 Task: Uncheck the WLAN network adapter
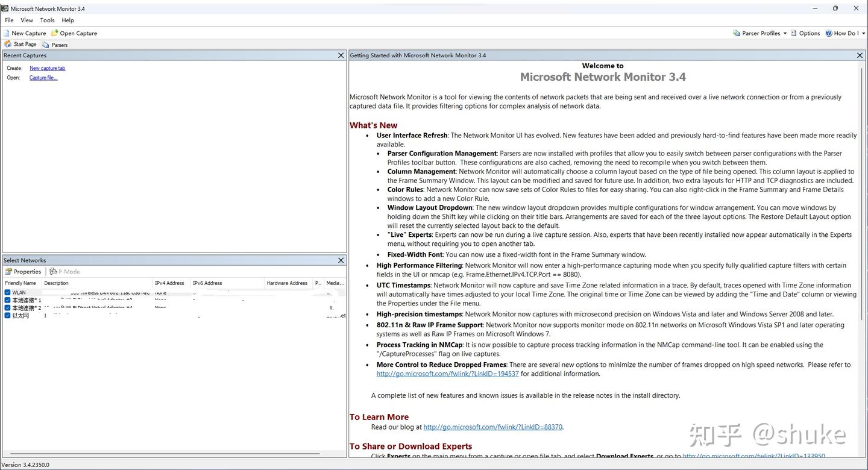click(x=7, y=292)
